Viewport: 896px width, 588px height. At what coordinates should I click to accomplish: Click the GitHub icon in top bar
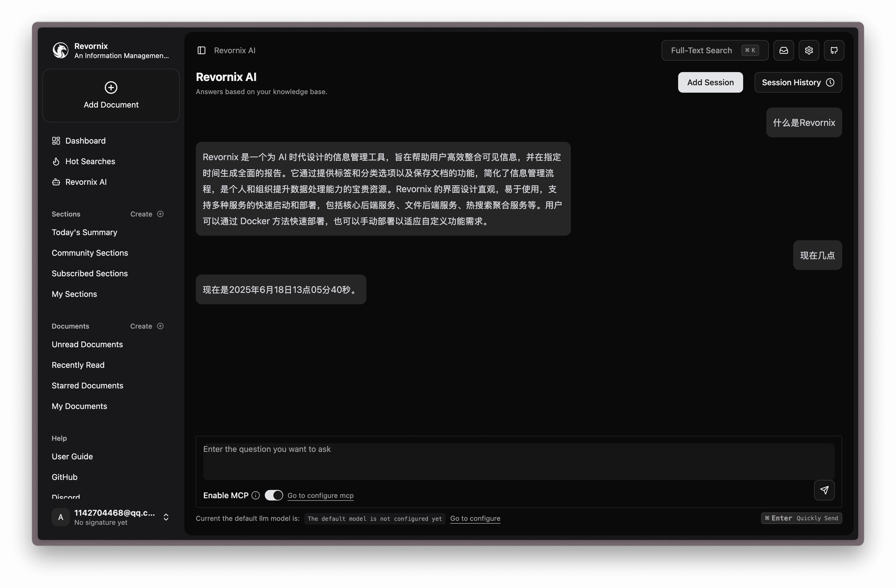point(834,50)
